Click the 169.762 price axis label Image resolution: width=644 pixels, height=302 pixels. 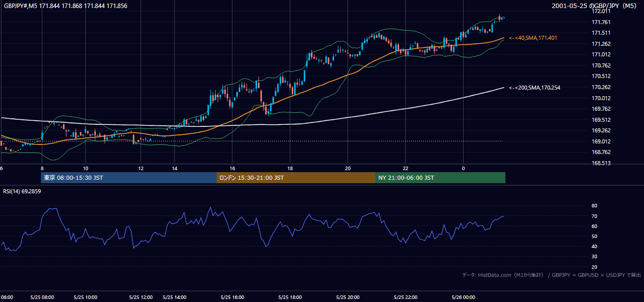(x=601, y=109)
